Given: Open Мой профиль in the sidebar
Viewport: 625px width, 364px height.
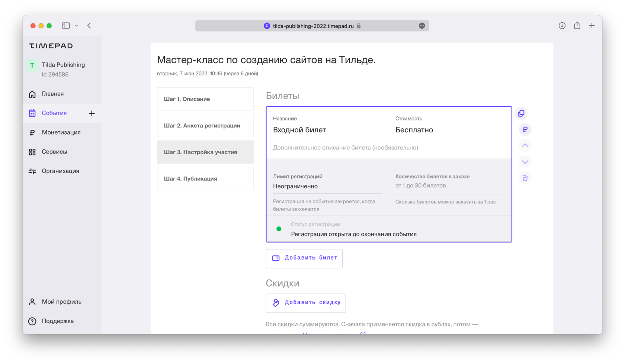Looking at the screenshot, I should point(62,302).
